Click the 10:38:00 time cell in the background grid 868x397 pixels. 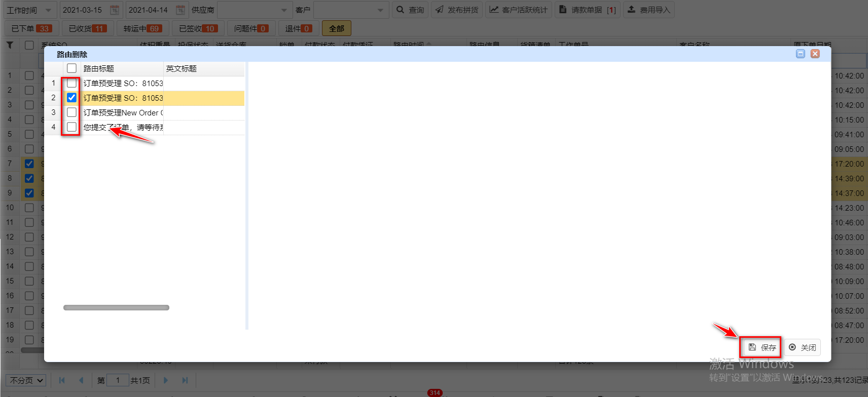click(x=849, y=252)
